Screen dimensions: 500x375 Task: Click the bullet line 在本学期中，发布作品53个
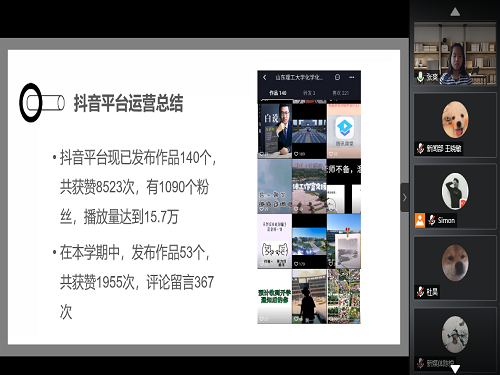pos(135,252)
